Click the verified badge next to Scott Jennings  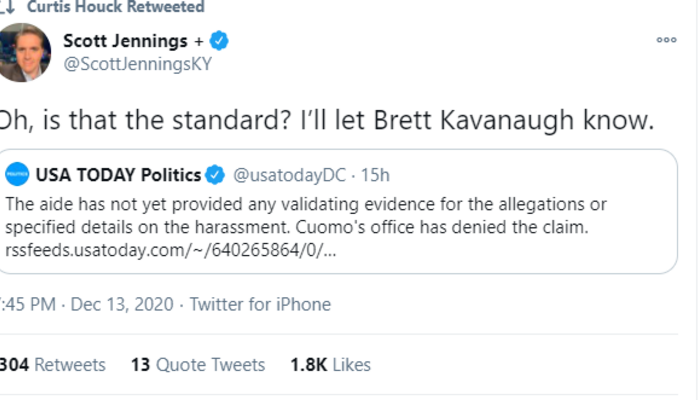221,41
